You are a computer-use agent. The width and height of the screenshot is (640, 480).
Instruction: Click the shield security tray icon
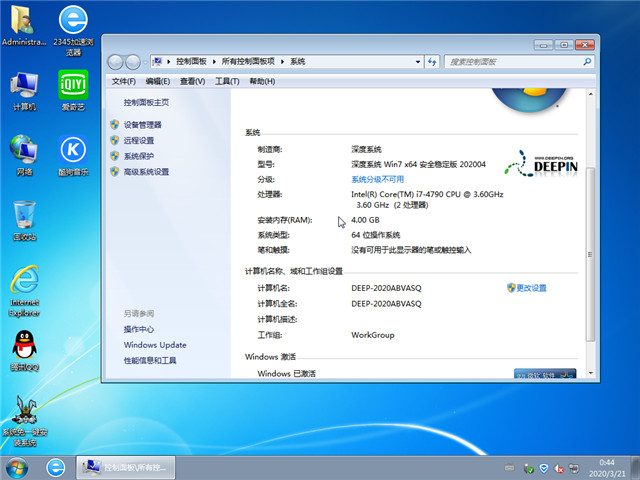tap(543, 468)
